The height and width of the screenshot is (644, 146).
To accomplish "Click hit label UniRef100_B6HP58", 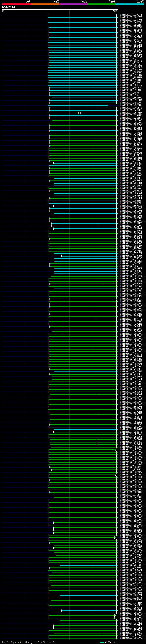I will [x=131, y=163].
